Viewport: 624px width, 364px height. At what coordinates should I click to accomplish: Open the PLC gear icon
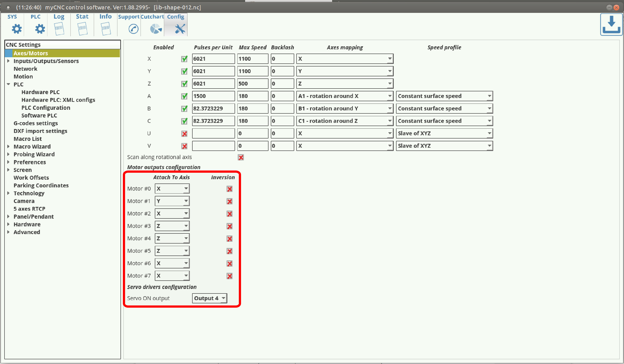40,29
